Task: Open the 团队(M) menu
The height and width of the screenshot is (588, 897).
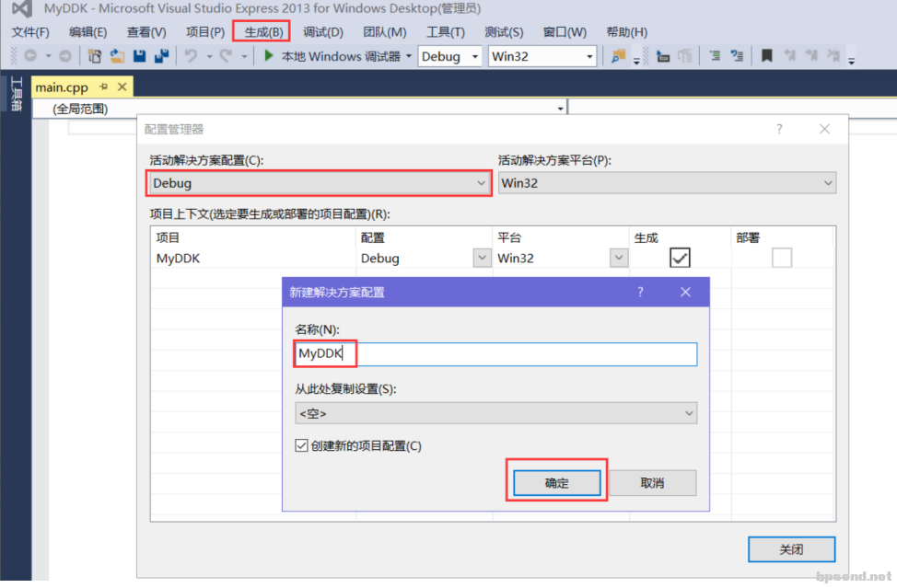Action: (x=384, y=32)
